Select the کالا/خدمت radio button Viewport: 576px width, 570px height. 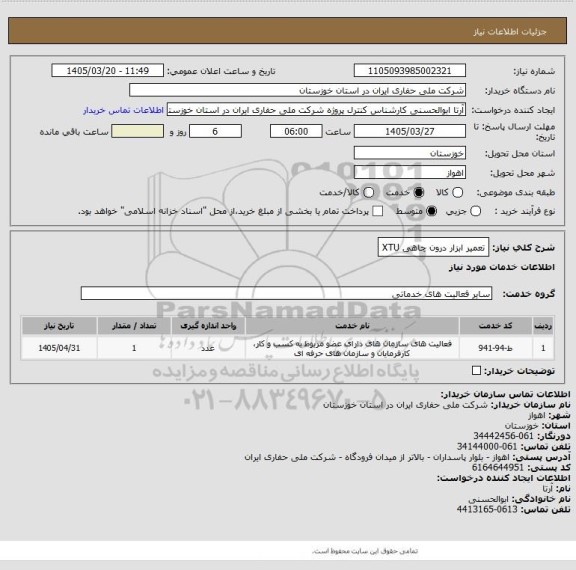pos(368,192)
